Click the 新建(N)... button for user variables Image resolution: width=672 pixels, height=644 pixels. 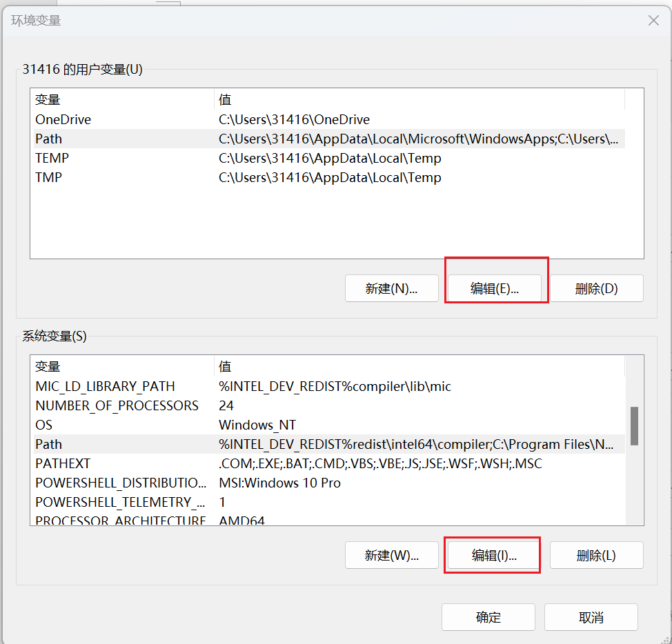tap(391, 288)
